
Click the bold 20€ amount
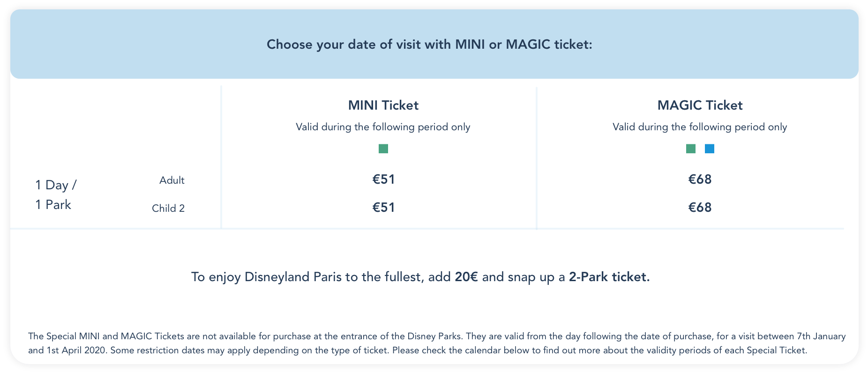pos(466,277)
